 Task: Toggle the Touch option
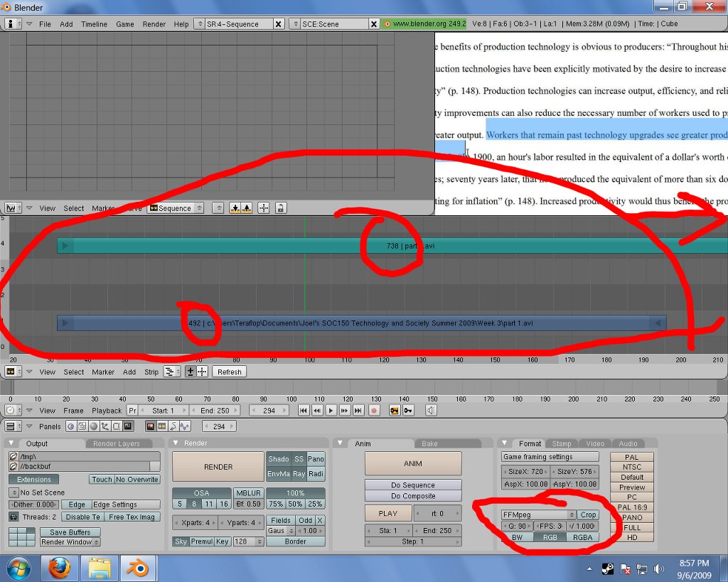101,480
